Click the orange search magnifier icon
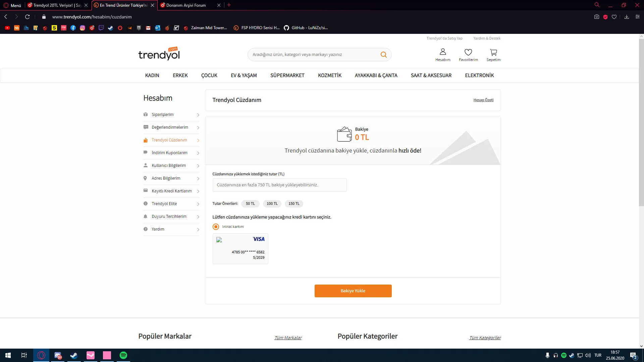Viewport: 644px width, 362px height. 383,55
